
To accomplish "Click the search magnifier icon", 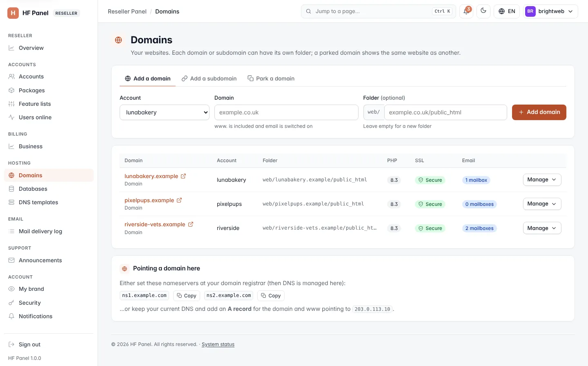I will click(x=309, y=11).
